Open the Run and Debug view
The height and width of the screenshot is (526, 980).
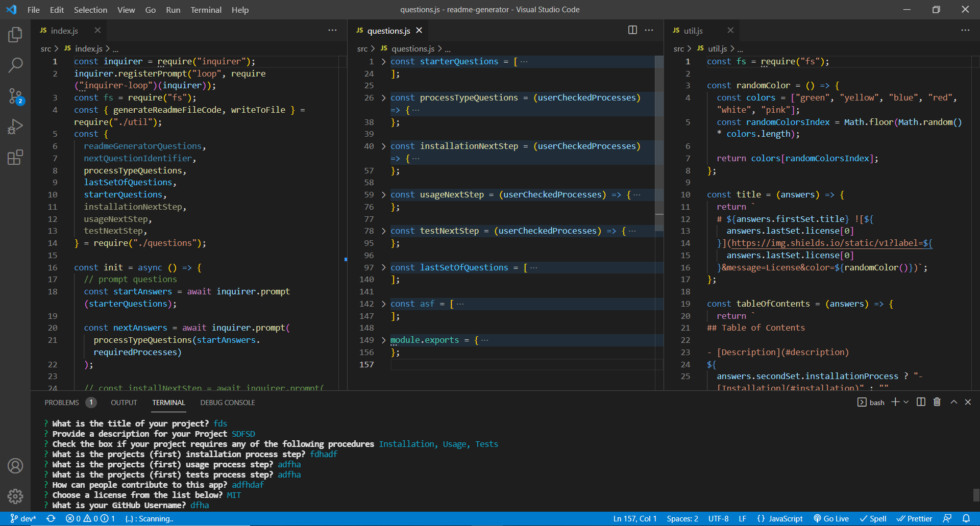tap(15, 127)
